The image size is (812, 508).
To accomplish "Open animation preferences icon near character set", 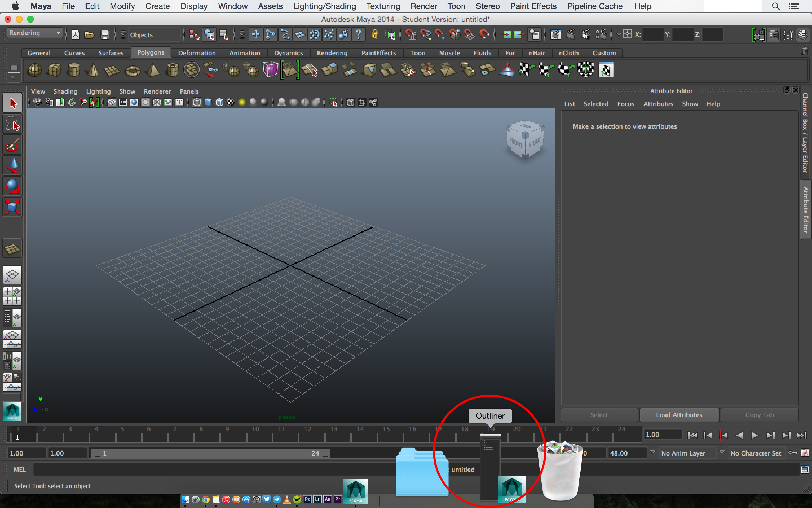I will [805, 453].
